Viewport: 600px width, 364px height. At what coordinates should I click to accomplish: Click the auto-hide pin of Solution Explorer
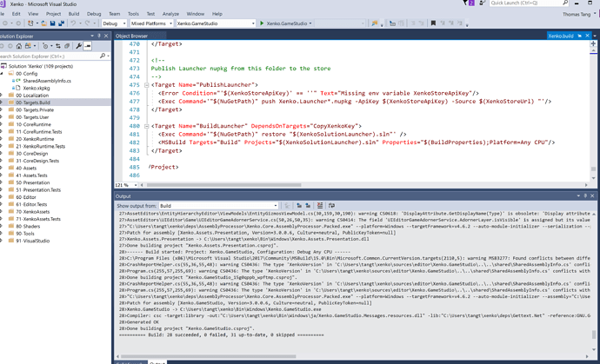tap(99, 36)
